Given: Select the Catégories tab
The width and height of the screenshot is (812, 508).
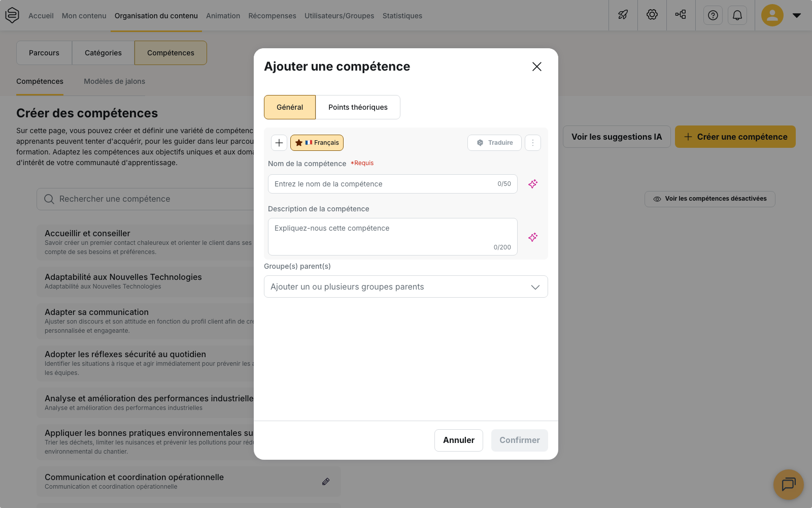Looking at the screenshot, I should pyautogui.click(x=104, y=53).
